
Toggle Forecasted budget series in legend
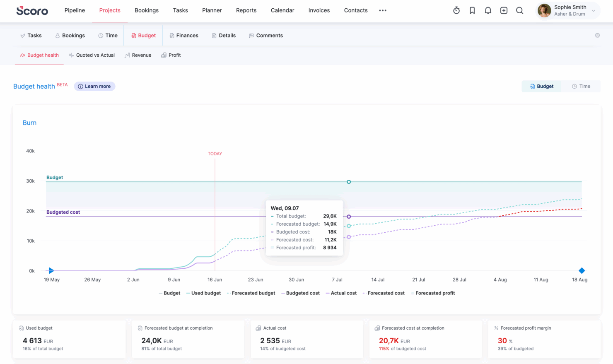coord(251,293)
